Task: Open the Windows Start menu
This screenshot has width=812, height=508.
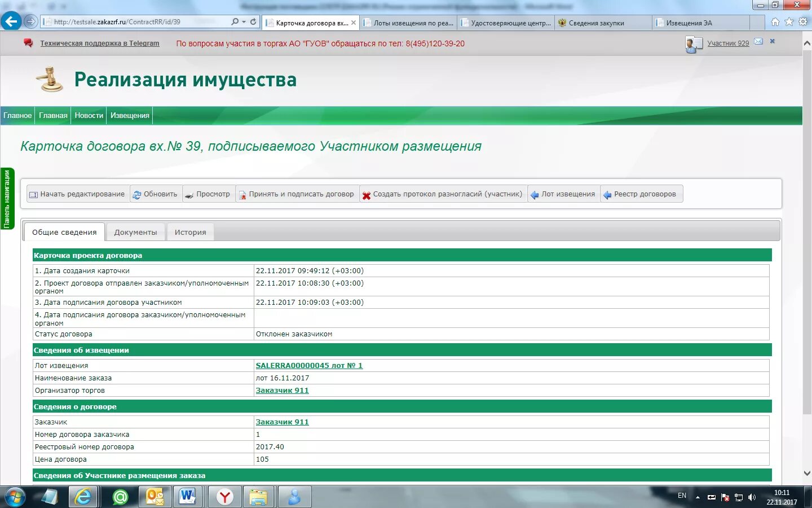Action: click(x=15, y=497)
